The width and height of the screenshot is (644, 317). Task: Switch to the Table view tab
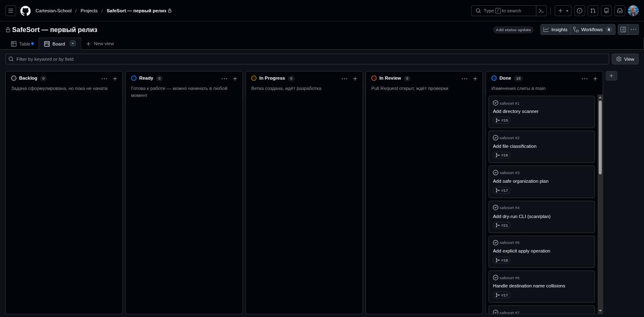coord(22,44)
